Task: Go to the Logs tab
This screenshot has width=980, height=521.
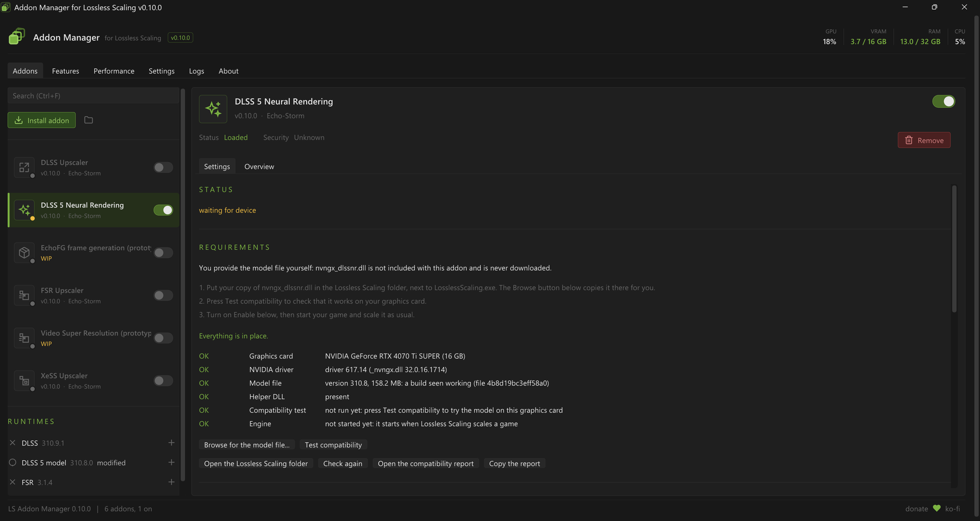Action: click(x=197, y=71)
